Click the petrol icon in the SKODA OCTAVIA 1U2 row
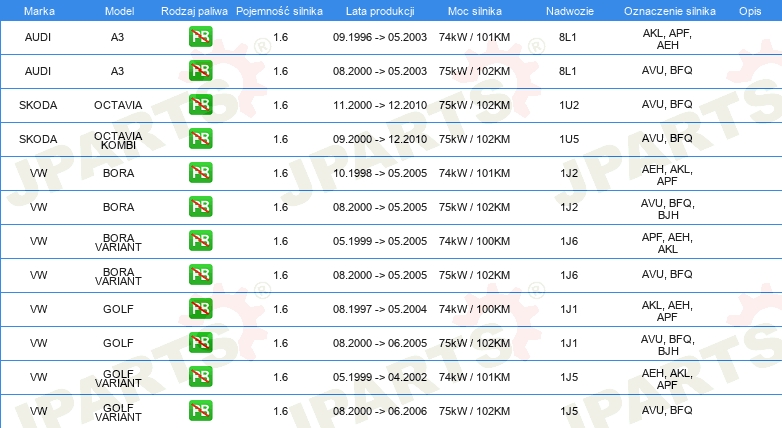782x428 pixels. pos(200,105)
